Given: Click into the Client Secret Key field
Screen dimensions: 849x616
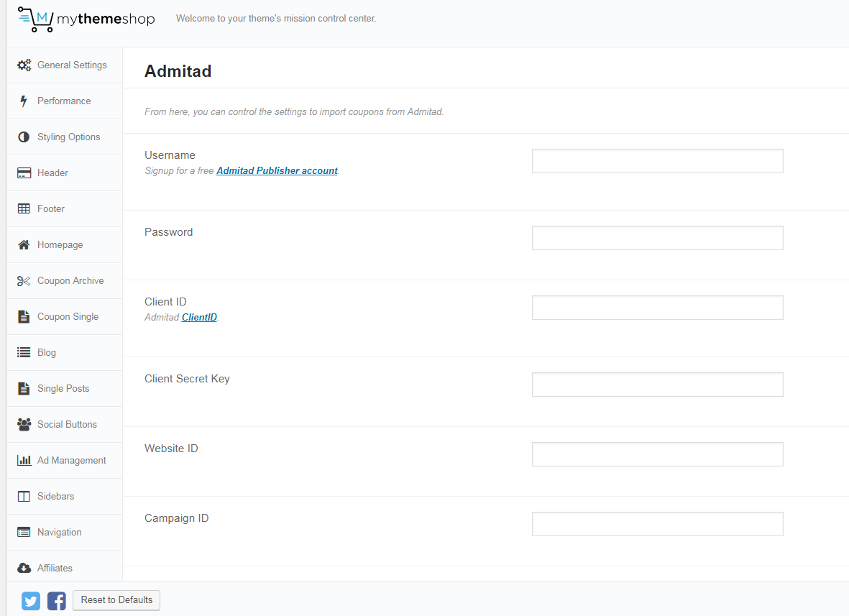Looking at the screenshot, I should [657, 385].
